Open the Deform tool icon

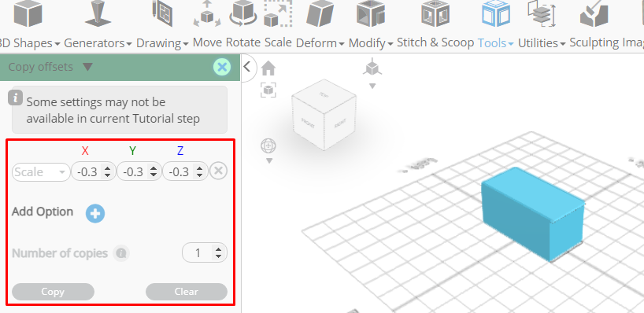pos(320,13)
